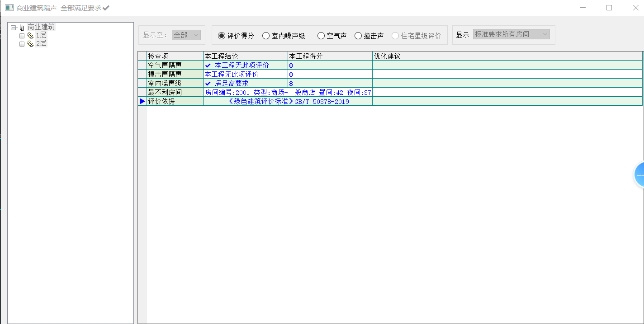Switch to the 撞击声 radio option
644x324 pixels.
pos(358,36)
